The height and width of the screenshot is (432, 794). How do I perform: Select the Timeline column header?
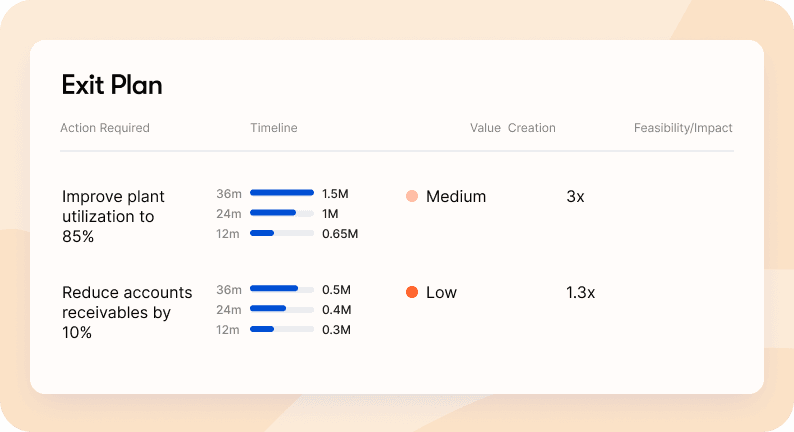(274, 128)
